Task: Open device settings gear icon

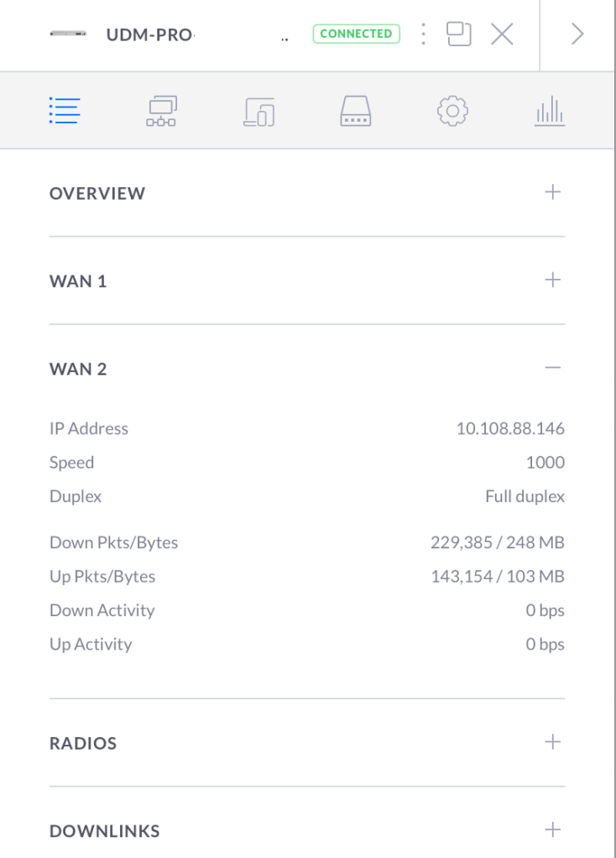Action: [x=452, y=111]
